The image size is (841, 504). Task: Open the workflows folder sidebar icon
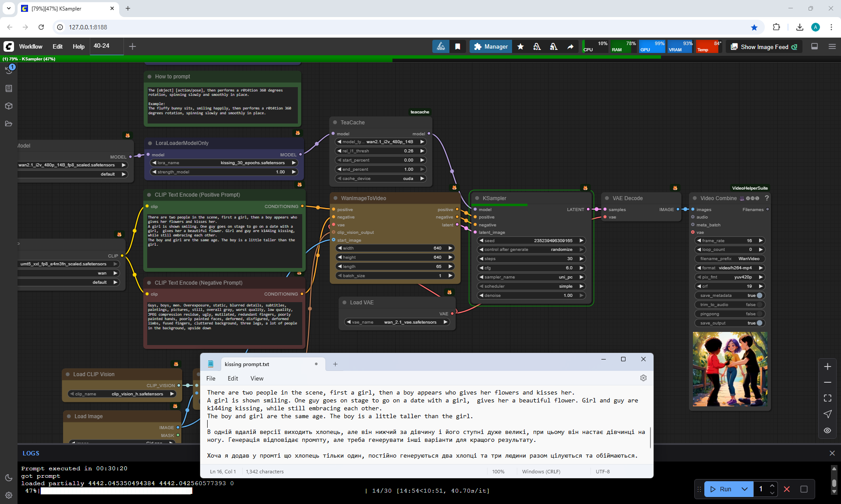point(9,123)
